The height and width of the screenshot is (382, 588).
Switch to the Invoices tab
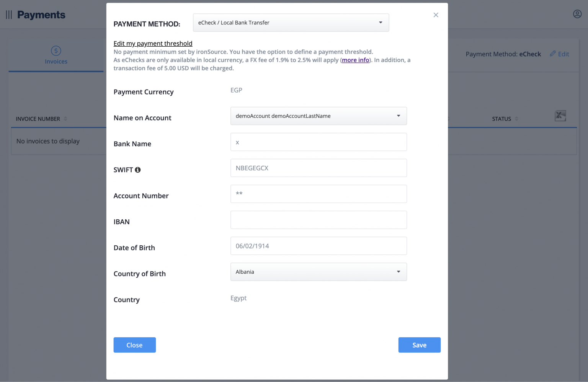(x=56, y=61)
